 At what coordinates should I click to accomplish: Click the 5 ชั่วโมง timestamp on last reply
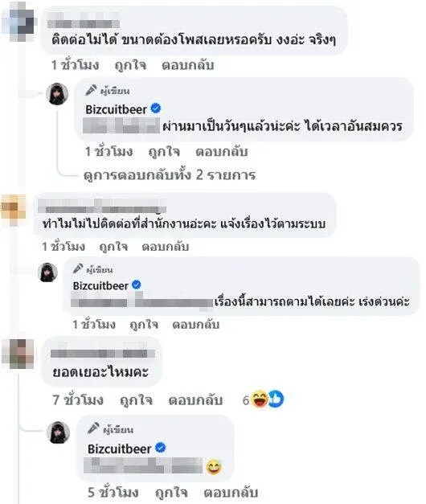pos(113,493)
